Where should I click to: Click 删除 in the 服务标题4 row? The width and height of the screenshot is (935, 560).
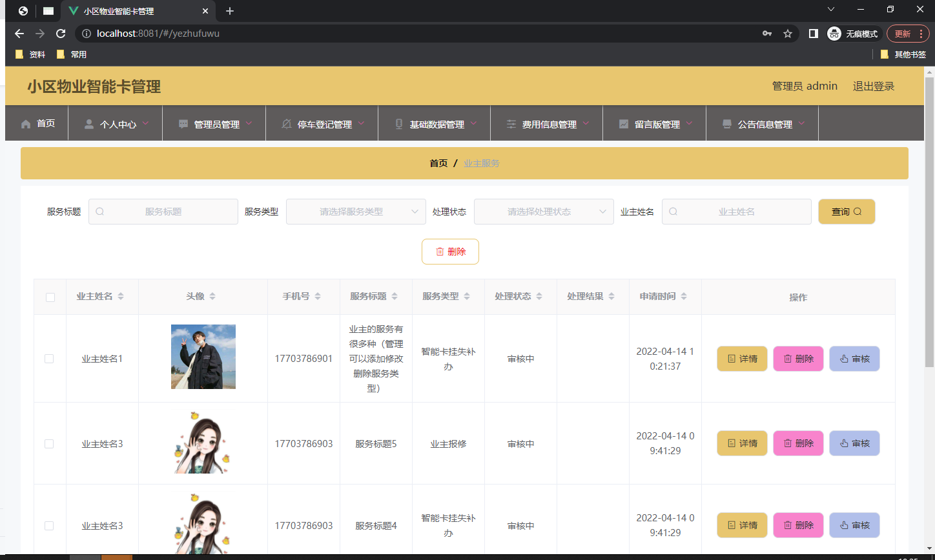798,525
